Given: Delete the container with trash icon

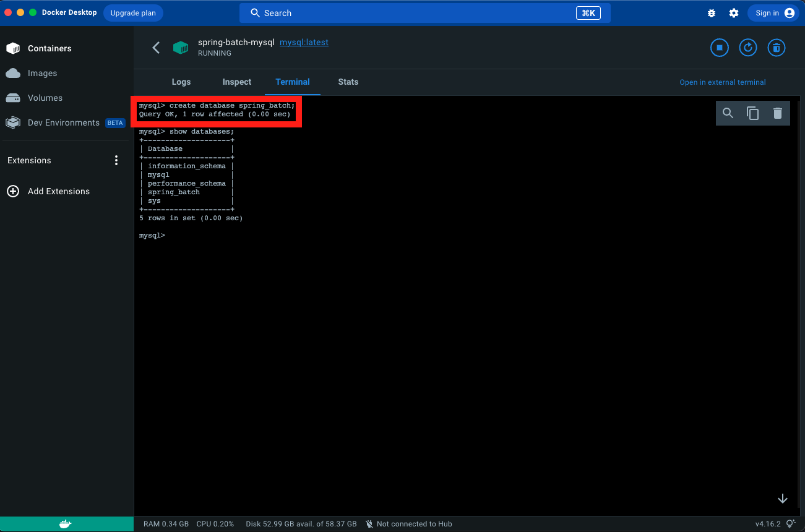Looking at the screenshot, I should click(x=777, y=48).
